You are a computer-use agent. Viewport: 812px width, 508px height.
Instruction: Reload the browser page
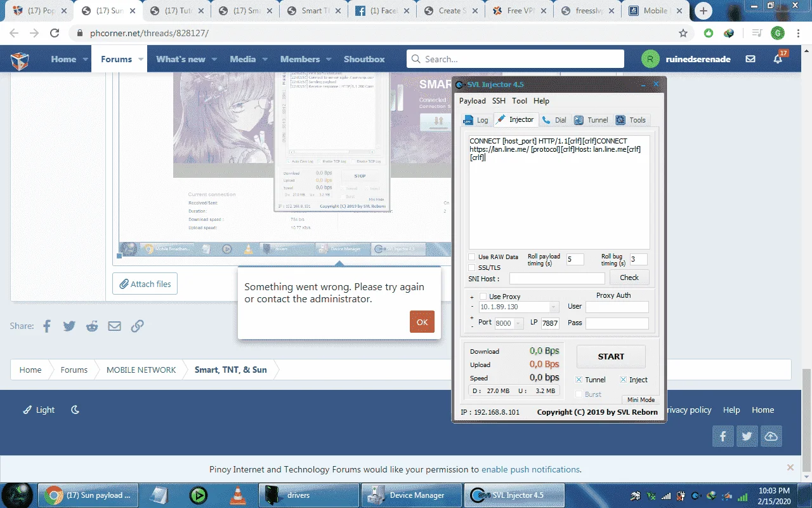click(x=55, y=33)
